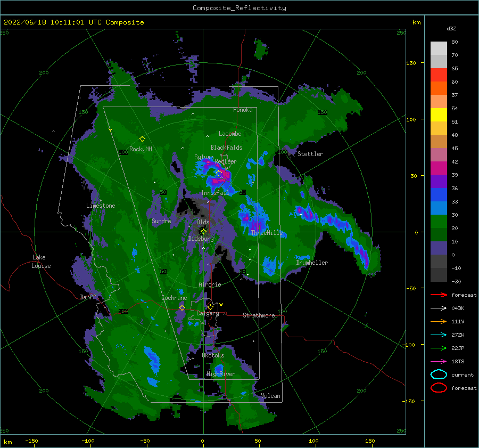Click the orange 111V arrow in legend

[x=439, y=321]
